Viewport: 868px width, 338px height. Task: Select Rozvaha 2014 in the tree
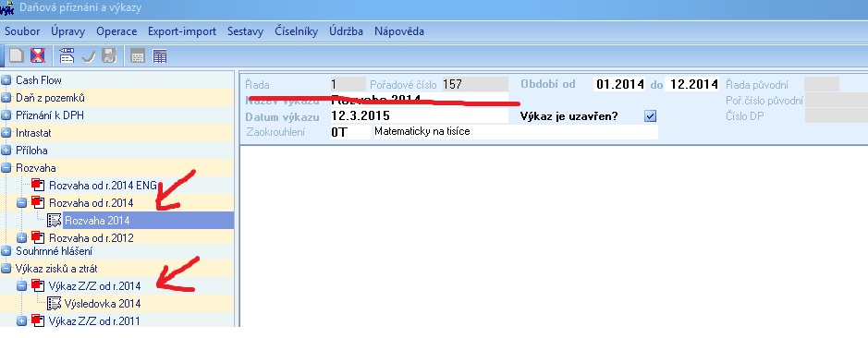point(97,220)
